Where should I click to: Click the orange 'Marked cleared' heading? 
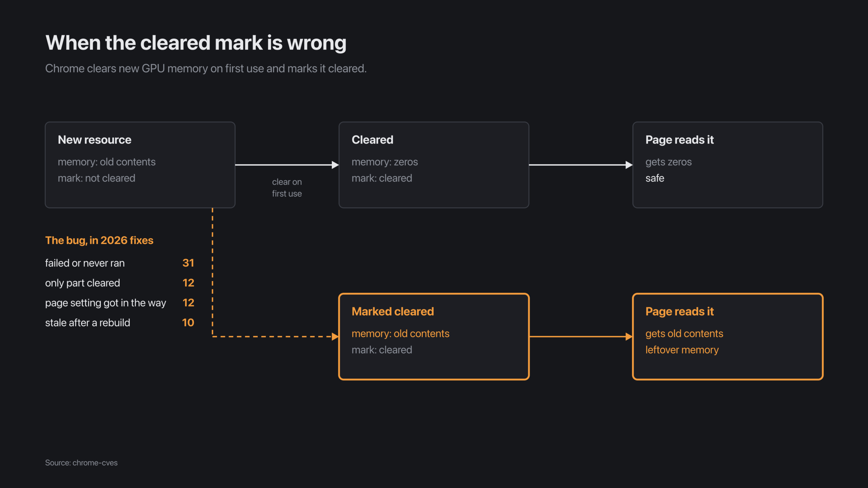click(x=393, y=311)
